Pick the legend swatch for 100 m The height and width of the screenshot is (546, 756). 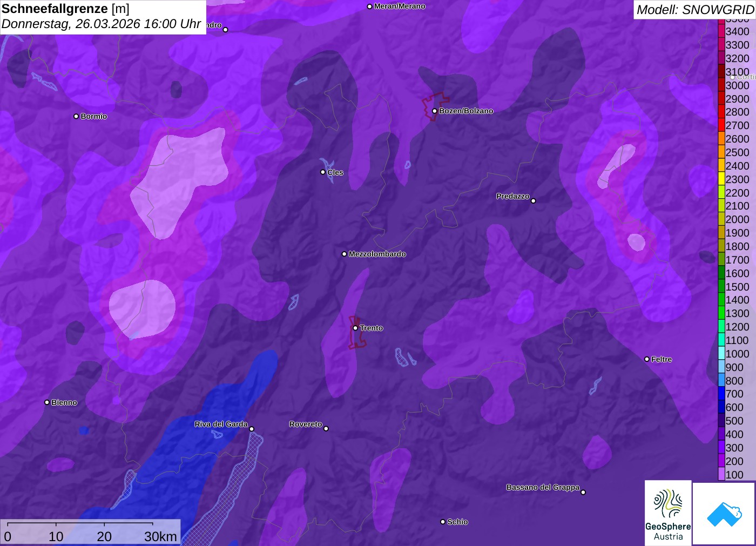(x=721, y=474)
